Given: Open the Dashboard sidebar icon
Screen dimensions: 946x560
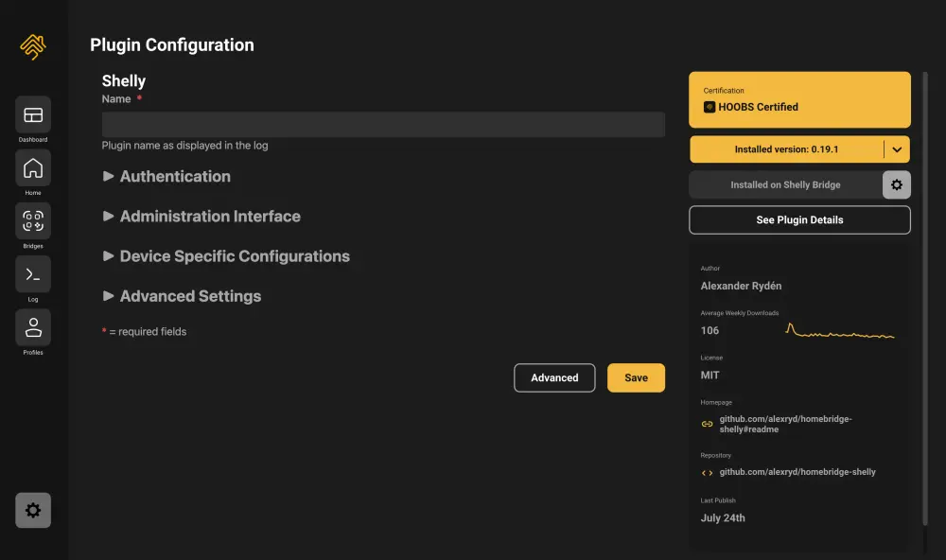Looking at the screenshot, I should point(33,114).
